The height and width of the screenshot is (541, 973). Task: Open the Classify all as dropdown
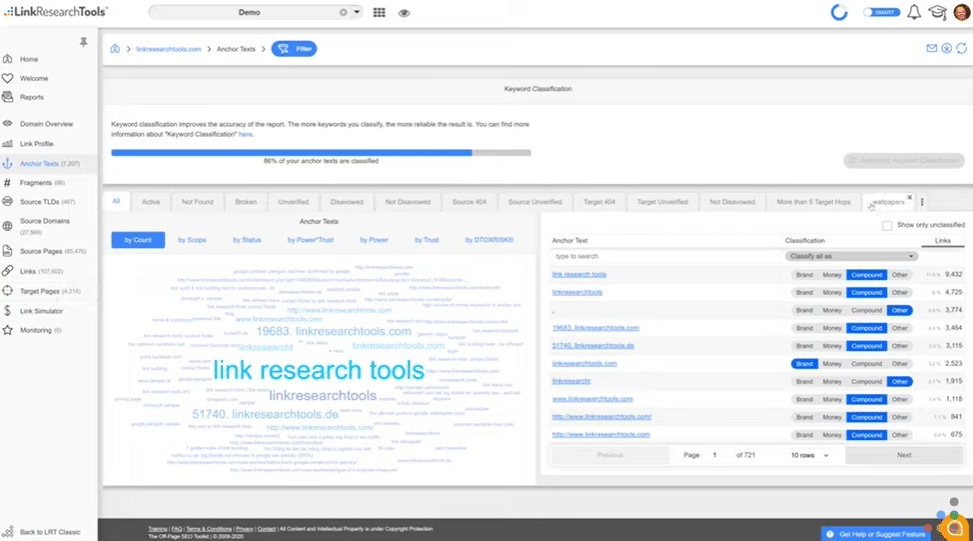pyautogui.click(x=851, y=256)
